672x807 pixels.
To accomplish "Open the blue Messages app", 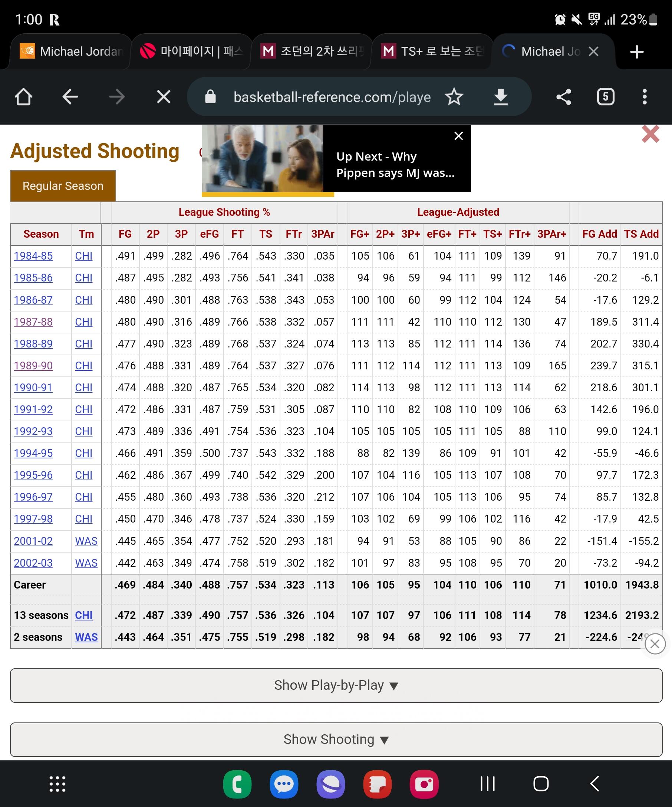I will (284, 784).
